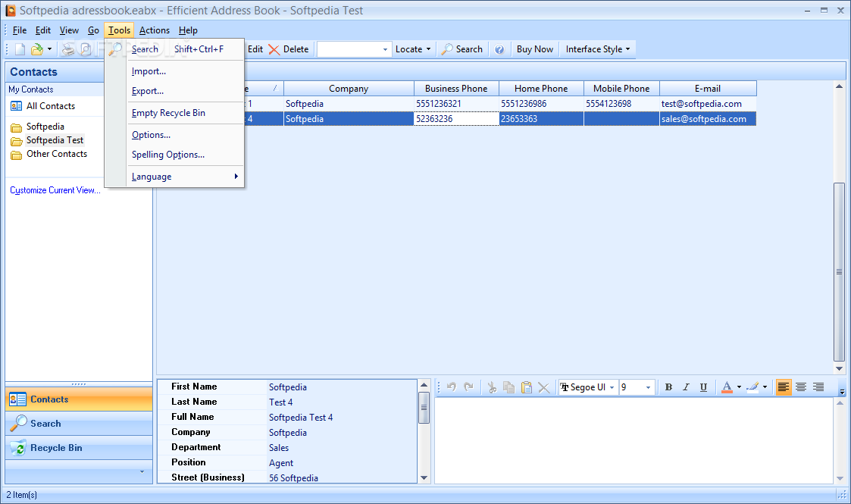Toggle Underline formatting
The width and height of the screenshot is (851, 504).
point(703,387)
